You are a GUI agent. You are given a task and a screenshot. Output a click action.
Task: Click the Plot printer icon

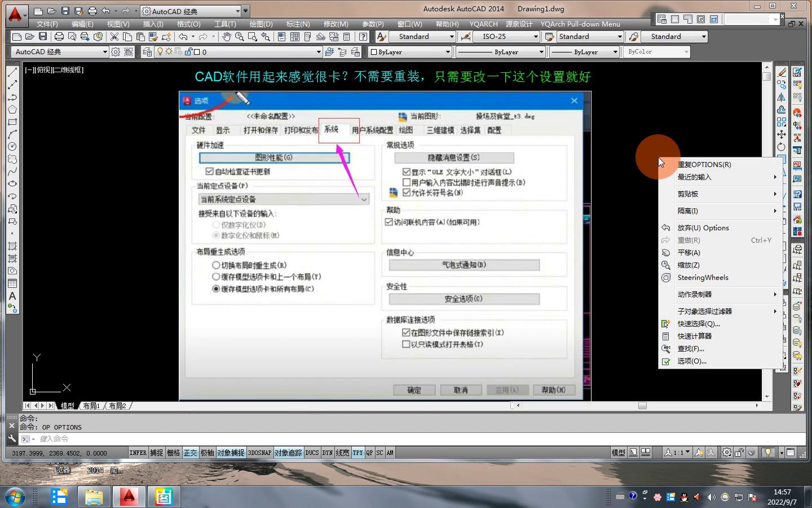pyautogui.click(x=59, y=37)
